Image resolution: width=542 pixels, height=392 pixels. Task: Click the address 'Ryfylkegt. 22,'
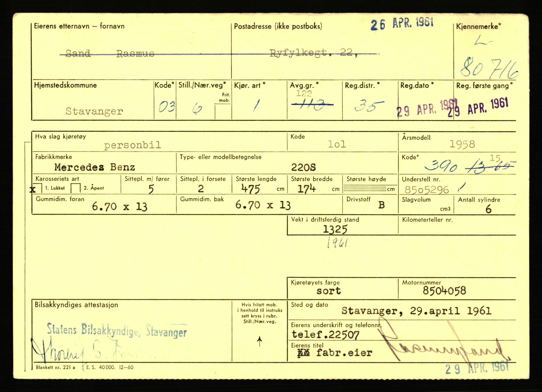tap(314, 54)
